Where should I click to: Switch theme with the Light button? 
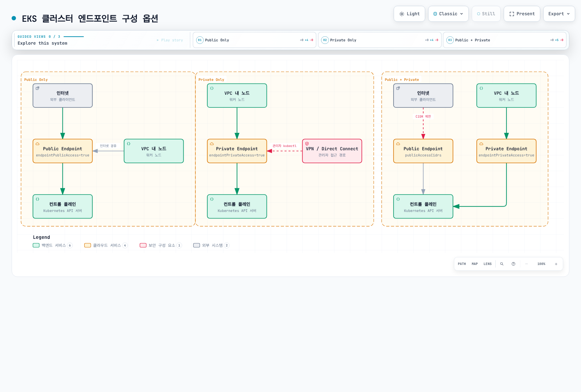(x=409, y=14)
